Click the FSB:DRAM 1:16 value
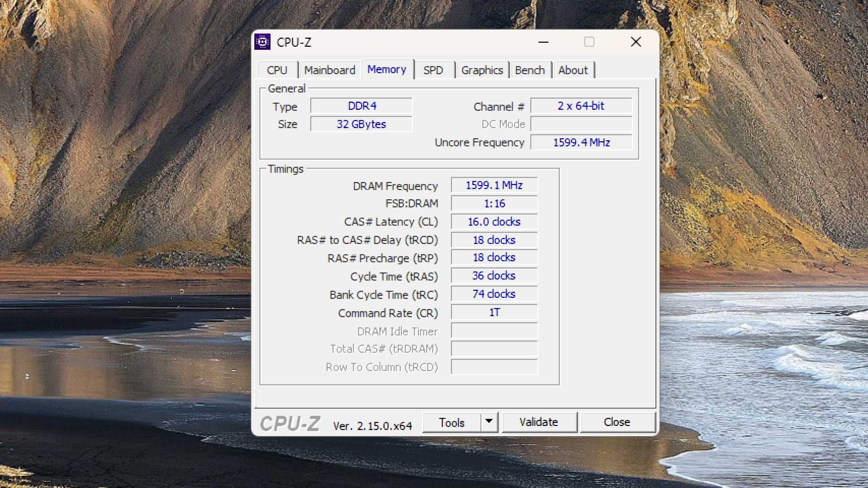Screen dimensions: 868x488 [x=494, y=204]
